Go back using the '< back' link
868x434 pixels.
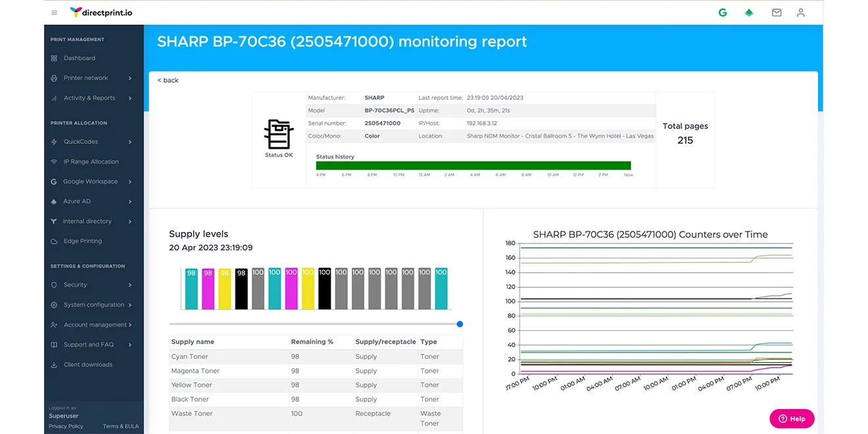pos(168,80)
